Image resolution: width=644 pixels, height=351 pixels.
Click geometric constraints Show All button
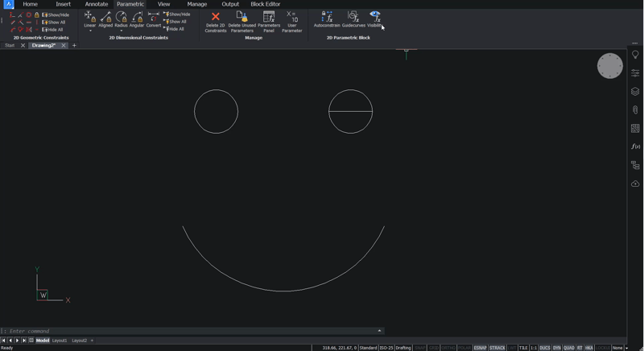(54, 23)
